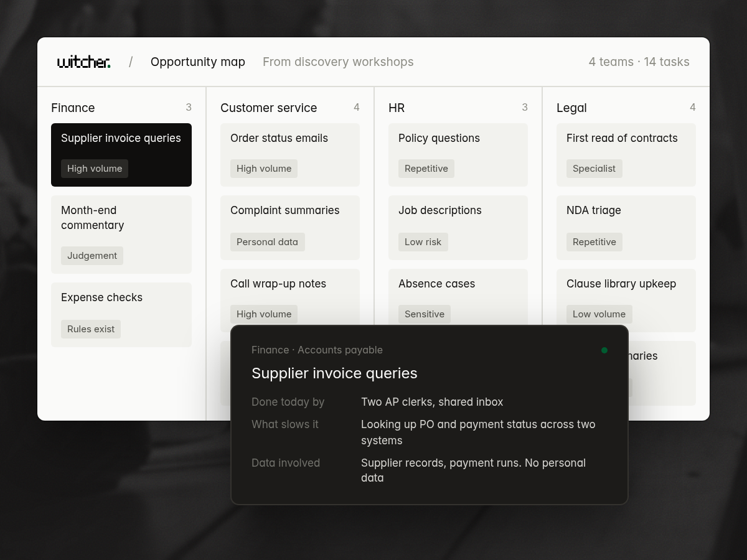Select First read of contracts card
The image size is (747, 560).
(x=626, y=155)
